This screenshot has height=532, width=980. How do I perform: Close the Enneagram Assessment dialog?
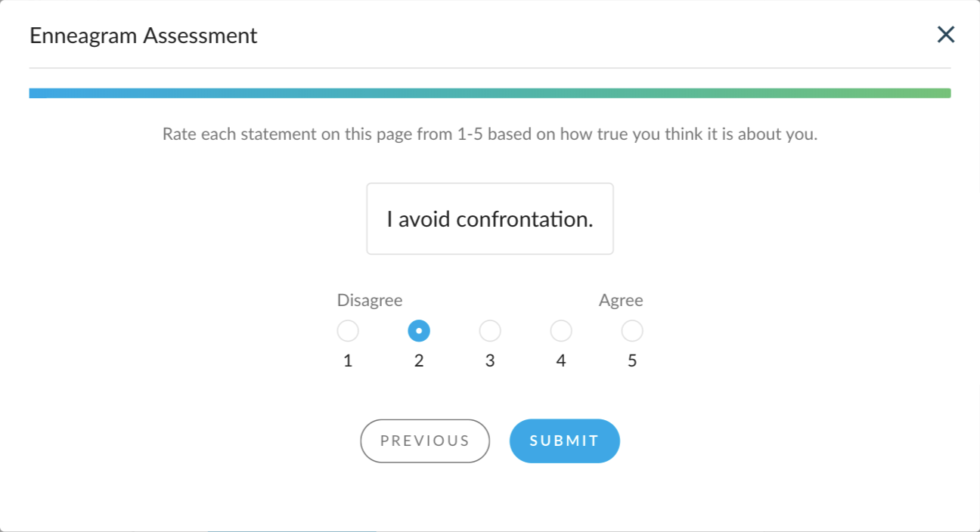click(x=946, y=35)
